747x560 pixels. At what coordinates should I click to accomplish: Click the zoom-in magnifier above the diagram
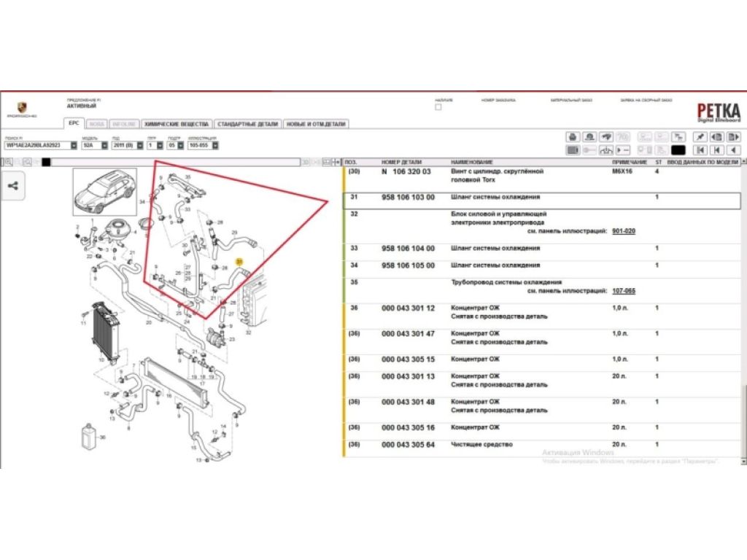coord(7,162)
